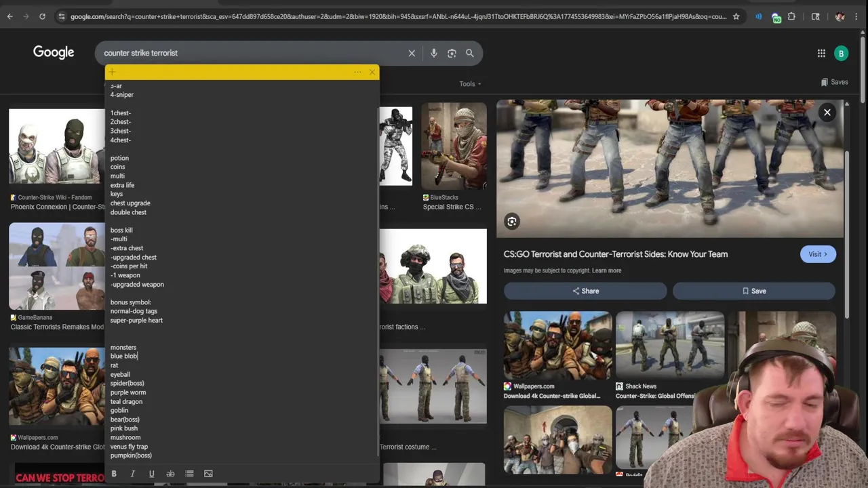
Task: Insert an image into the sticky note
Action: (x=208, y=474)
